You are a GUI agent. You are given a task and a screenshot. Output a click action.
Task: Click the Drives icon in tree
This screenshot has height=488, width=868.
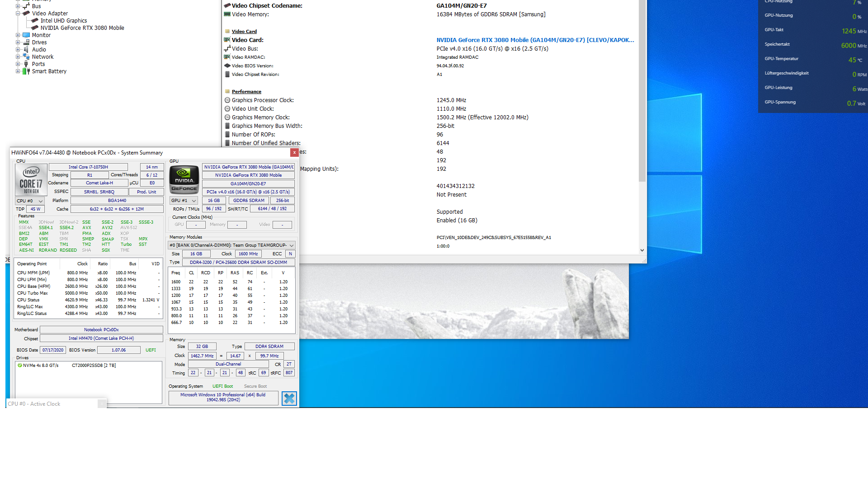[x=26, y=42]
